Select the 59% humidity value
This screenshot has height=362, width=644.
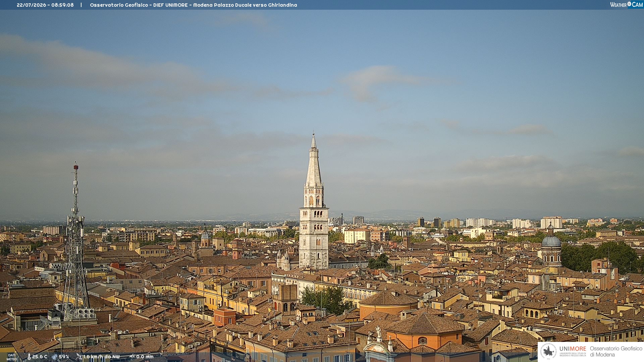coord(64,357)
